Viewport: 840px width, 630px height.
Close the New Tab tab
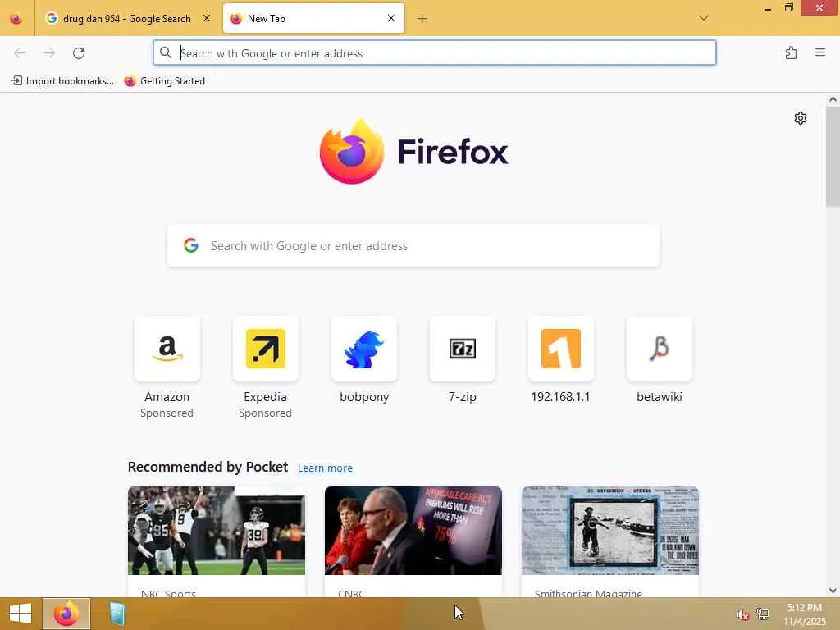click(391, 18)
